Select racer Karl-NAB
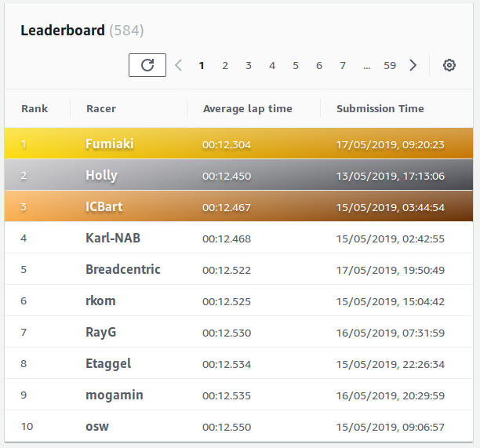The width and height of the screenshot is (480, 448). point(113,239)
